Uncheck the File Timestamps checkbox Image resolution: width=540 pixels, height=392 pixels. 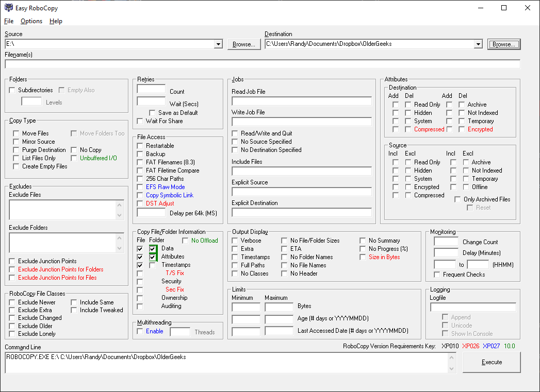140,265
